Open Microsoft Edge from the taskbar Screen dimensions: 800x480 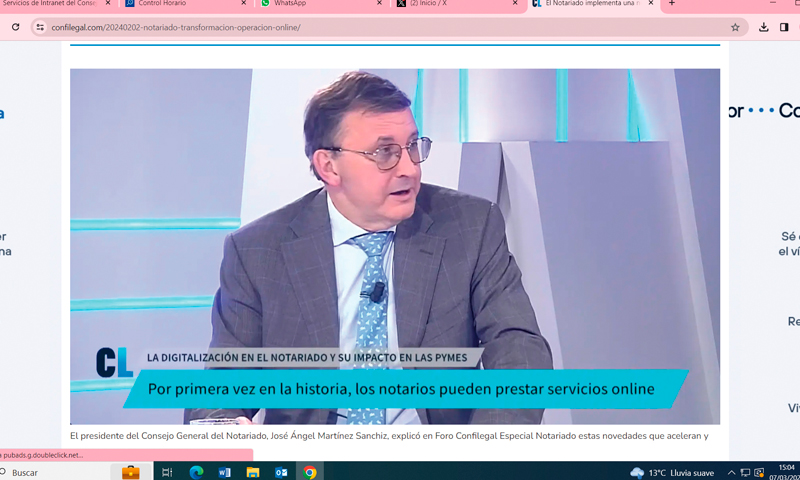[196, 472]
